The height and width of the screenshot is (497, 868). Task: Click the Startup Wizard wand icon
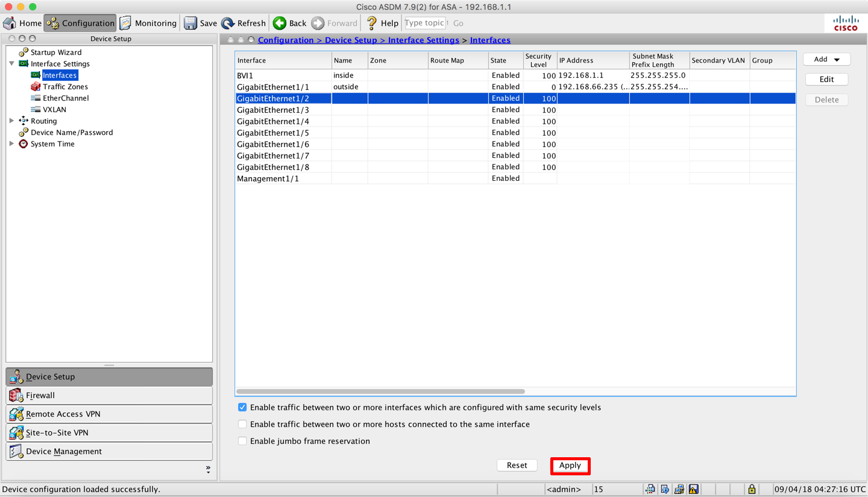tap(24, 52)
